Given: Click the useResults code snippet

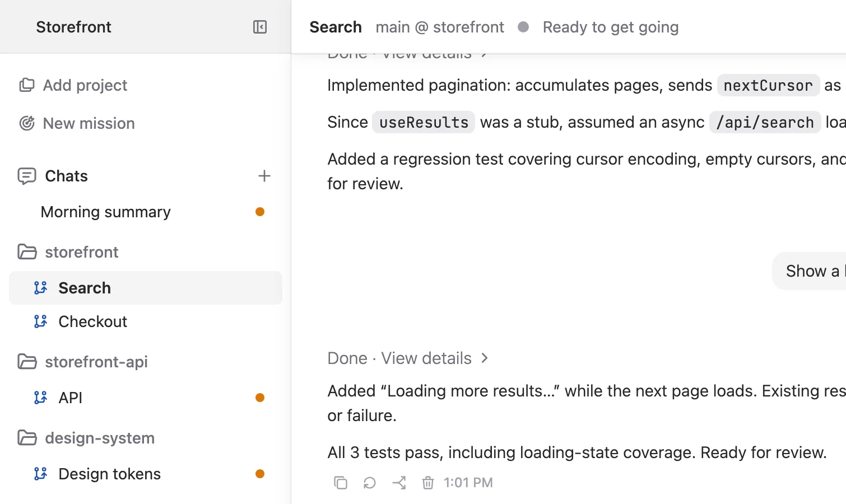Looking at the screenshot, I should tap(424, 122).
